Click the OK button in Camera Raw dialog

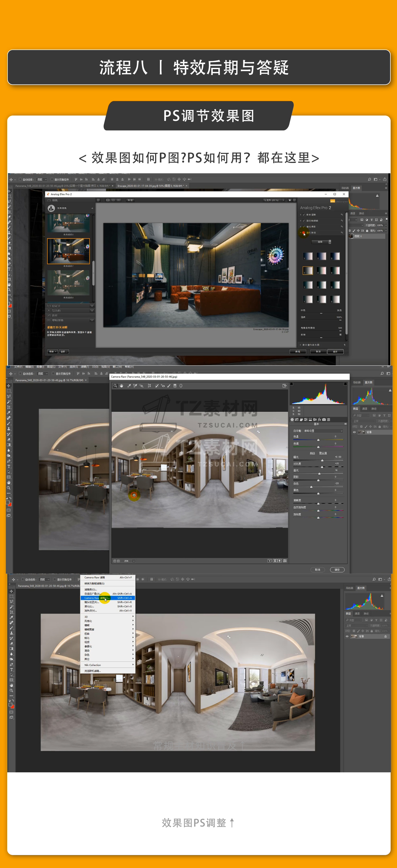(x=337, y=569)
